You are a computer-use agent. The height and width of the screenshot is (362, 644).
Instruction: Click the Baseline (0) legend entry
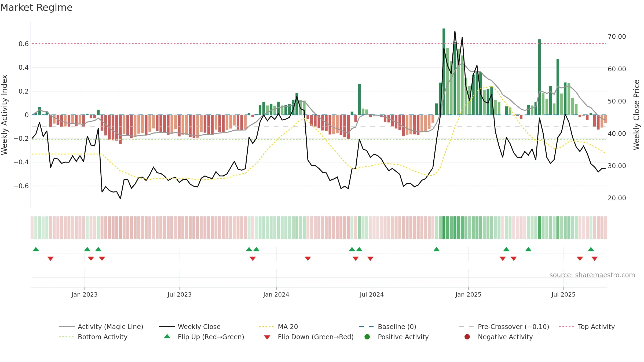[387, 327]
